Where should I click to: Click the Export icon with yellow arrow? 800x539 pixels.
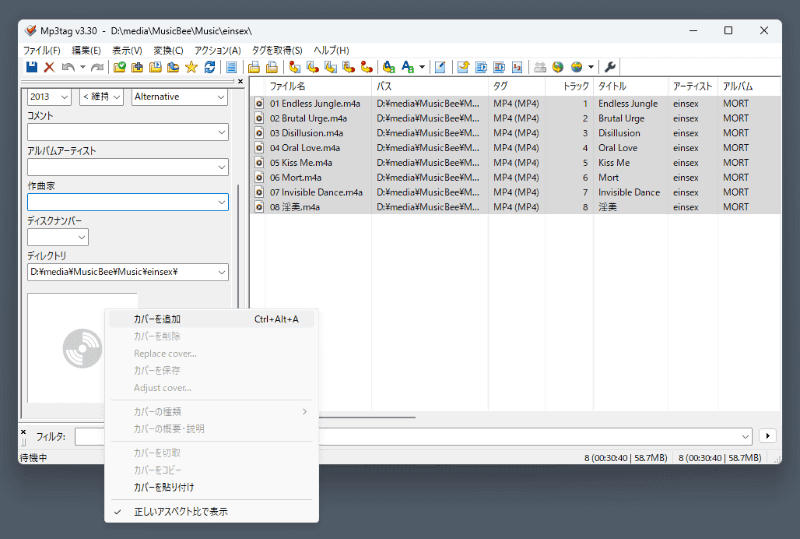pyautogui.click(x=463, y=67)
